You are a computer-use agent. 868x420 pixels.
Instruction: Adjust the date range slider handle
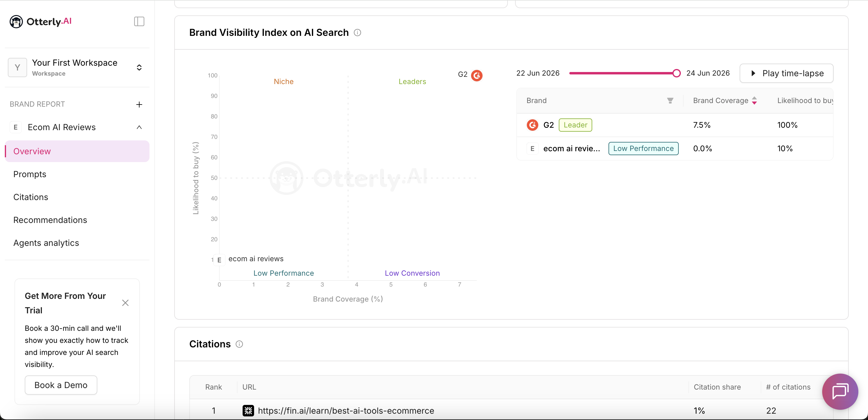[x=676, y=73]
